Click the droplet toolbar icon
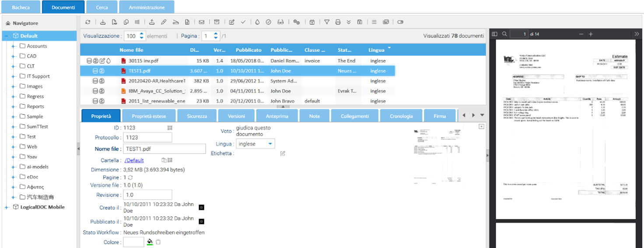This screenshot has height=248, width=644. pos(257,22)
